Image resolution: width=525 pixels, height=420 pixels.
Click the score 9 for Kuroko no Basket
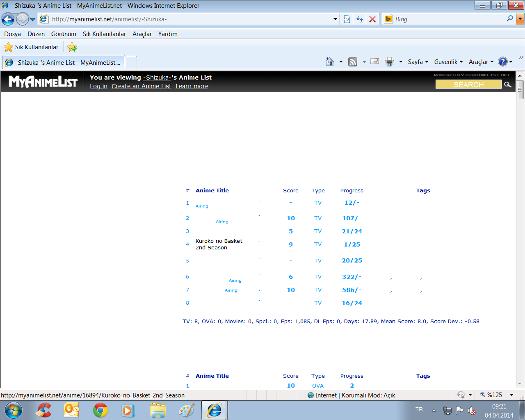291,244
